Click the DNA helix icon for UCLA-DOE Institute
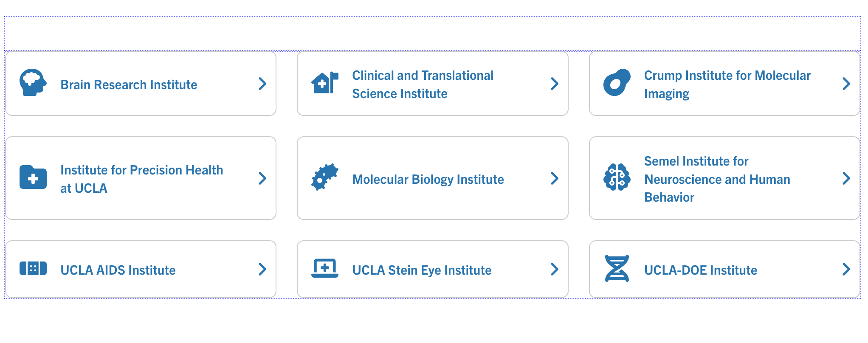 (617, 269)
